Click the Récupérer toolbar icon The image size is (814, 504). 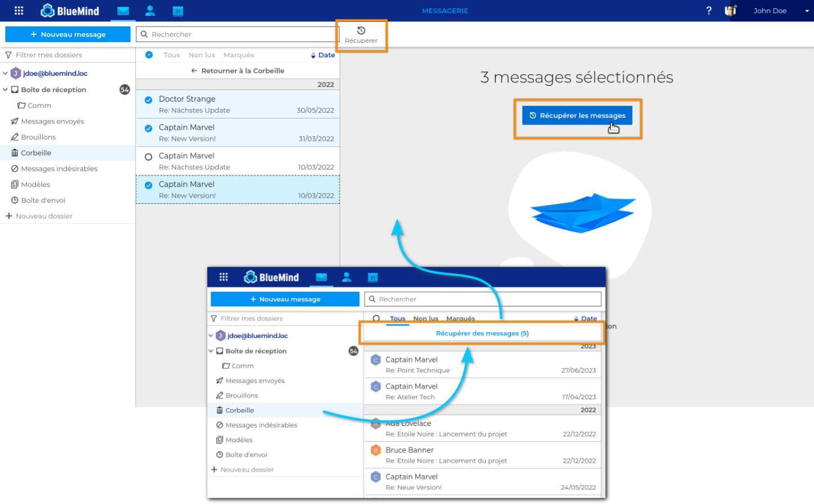[x=361, y=35]
